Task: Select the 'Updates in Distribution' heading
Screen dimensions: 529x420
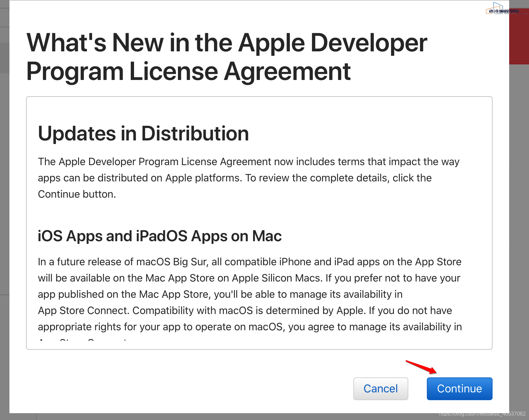Action: click(x=143, y=134)
